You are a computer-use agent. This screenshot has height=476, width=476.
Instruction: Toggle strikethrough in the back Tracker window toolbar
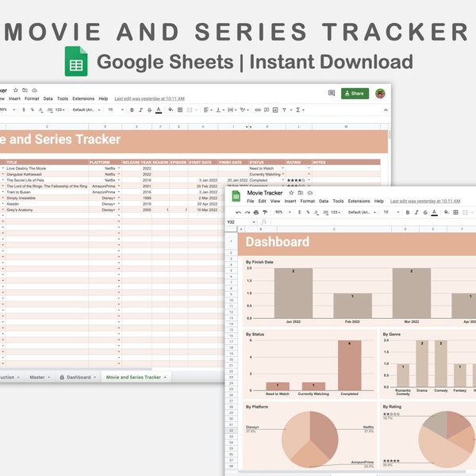149,110
